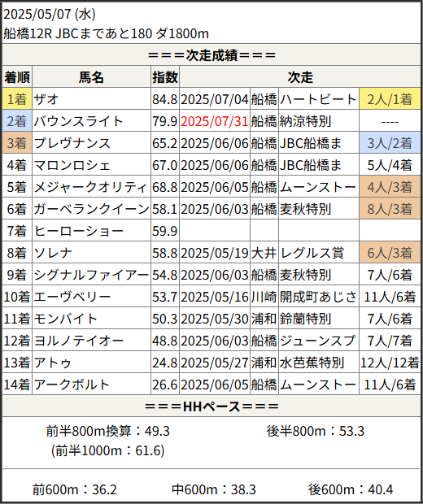Image resolution: width=423 pixels, height=504 pixels.
Task: Select the ===HHペース=== section header
Action: 211,406
